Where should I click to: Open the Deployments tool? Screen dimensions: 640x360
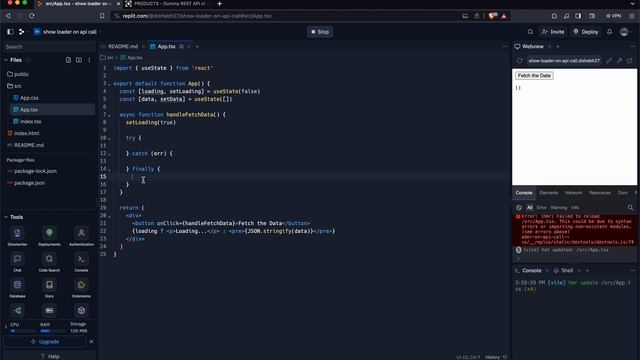49,236
